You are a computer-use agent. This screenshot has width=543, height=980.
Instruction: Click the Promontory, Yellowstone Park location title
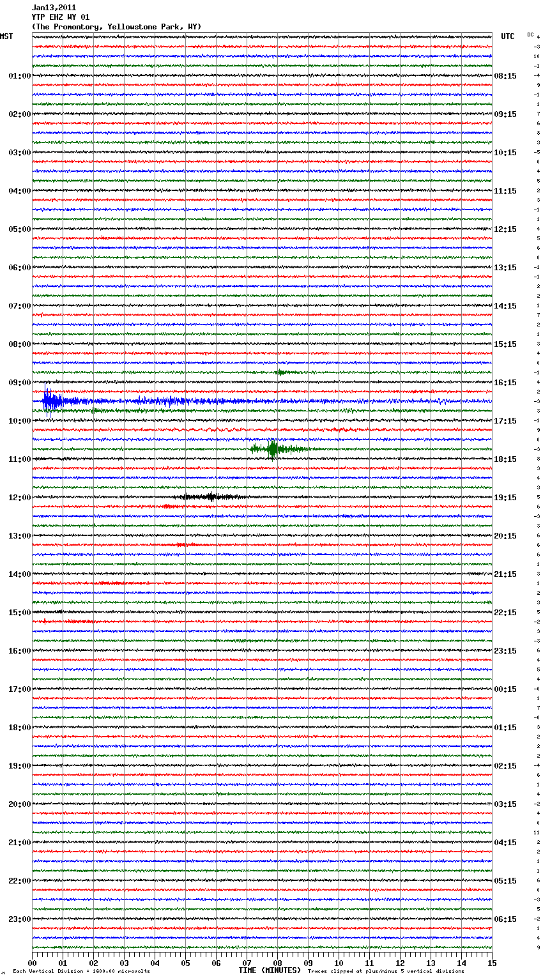[116, 27]
